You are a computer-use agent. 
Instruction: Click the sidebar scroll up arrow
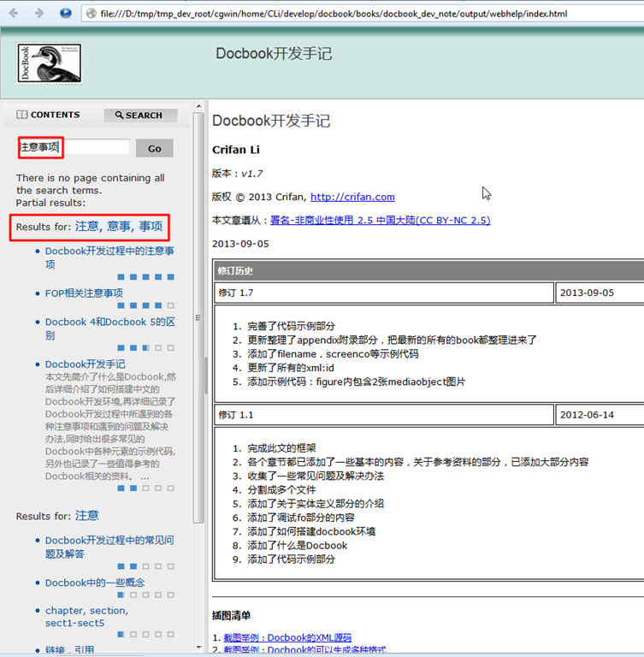[199, 106]
